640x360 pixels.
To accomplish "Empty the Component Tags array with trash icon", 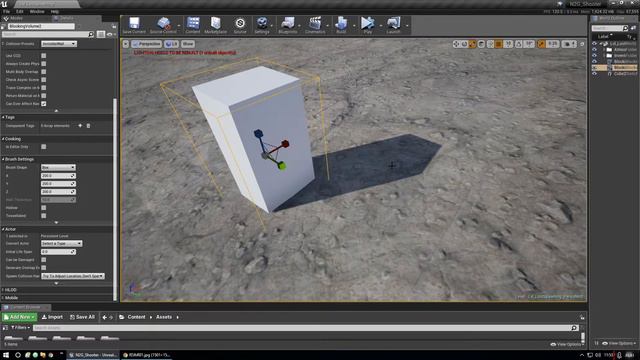I will coord(88,126).
